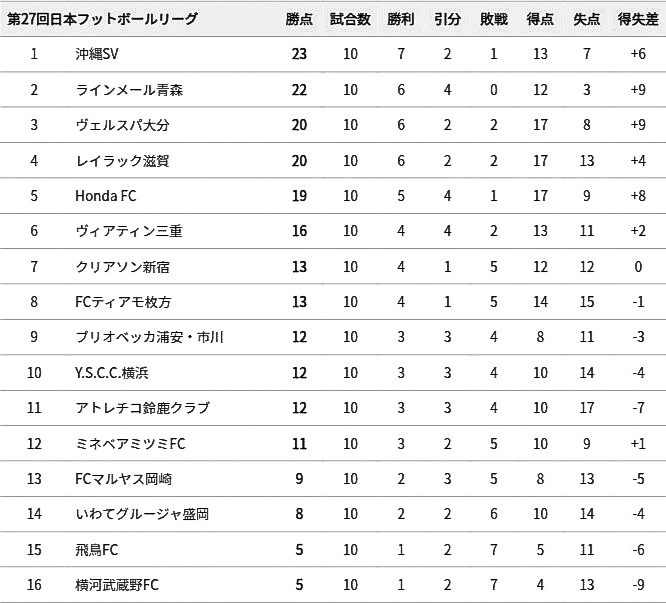
Task: Click the FCティアモ枚方 team name
Action: 123,302
